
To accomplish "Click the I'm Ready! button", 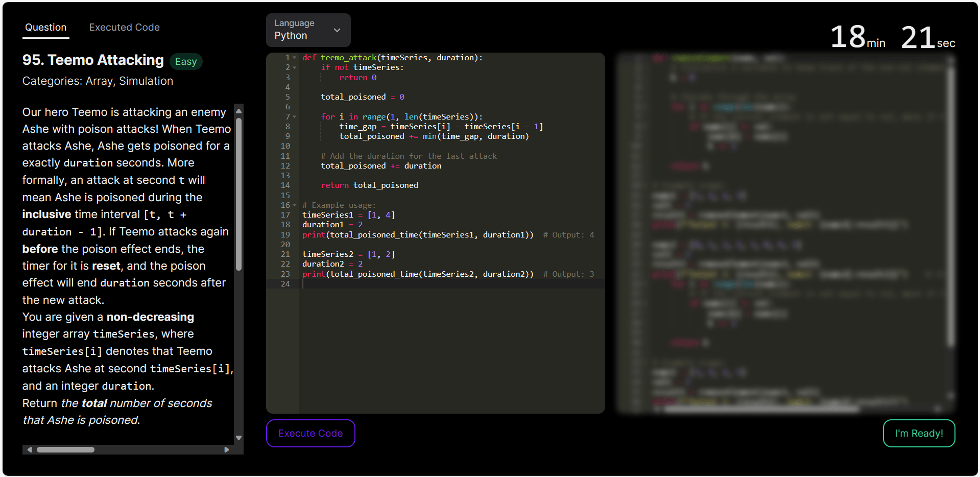I will point(919,433).
